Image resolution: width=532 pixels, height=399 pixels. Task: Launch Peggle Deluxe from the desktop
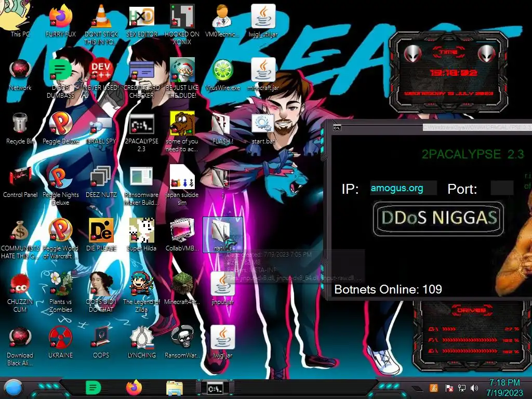pos(61,127)
